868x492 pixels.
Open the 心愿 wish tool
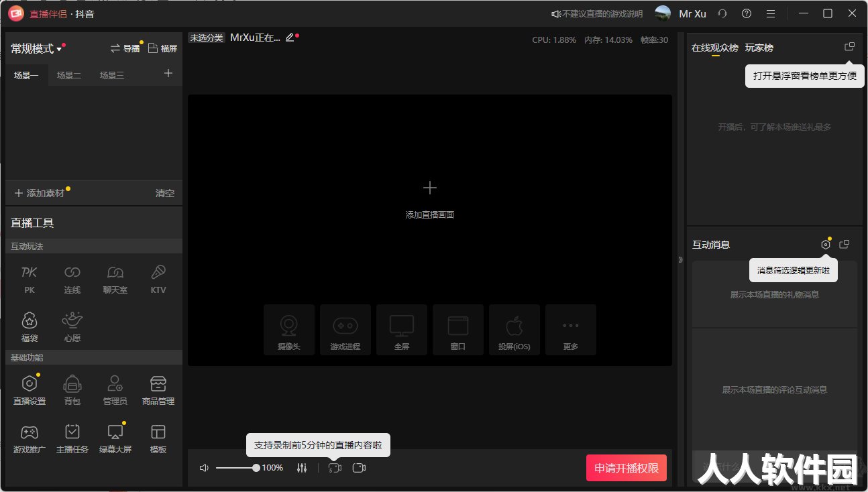[x=72, y=327]
